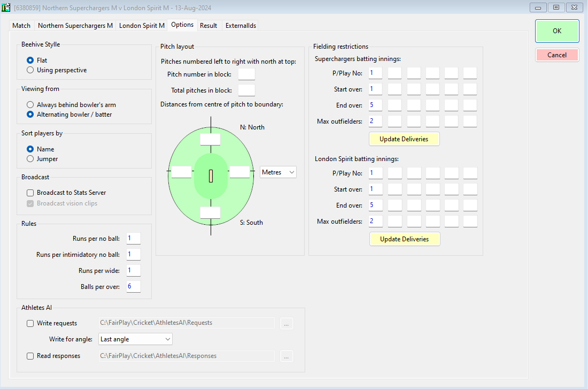Open the Write for angle dropdown
The image size is (588, 389).
pyautogui.click(x=135, y=339)
